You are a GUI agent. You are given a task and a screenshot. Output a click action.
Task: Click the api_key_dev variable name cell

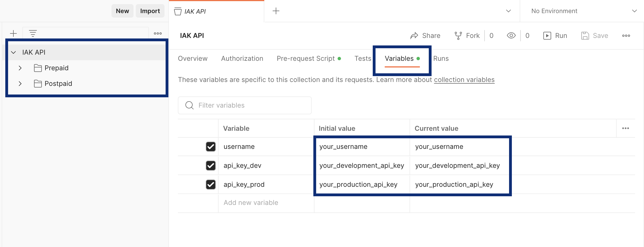(x=266, y=166)
